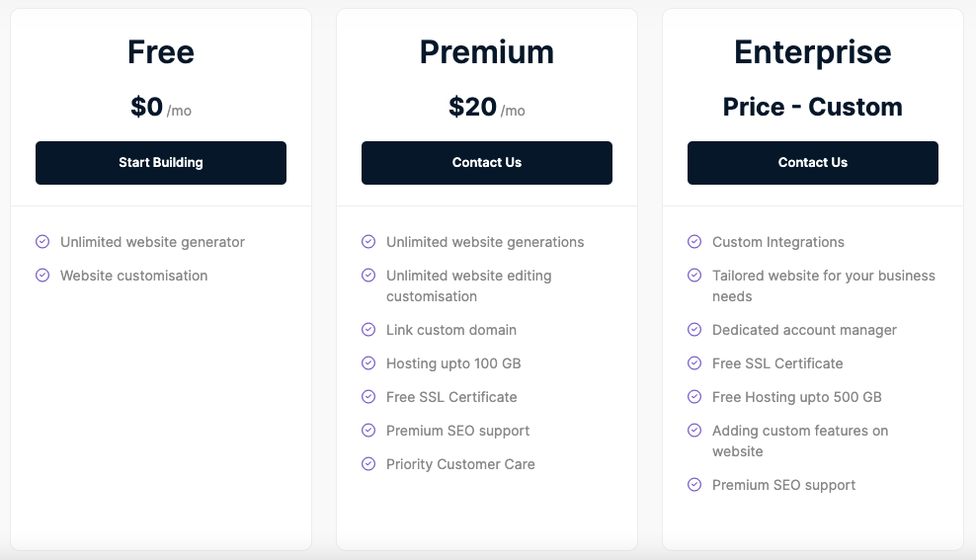Click check icon beside Hosting upto 100 GB
976x560 pixels.
[x=368, y=362]
